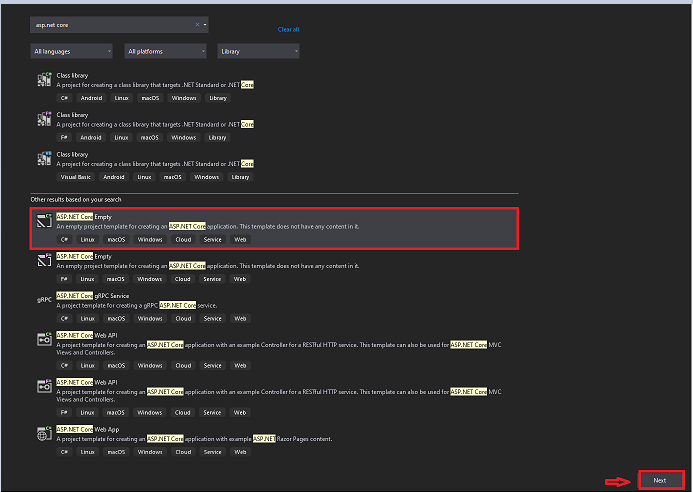The width and height of the screenshot is (693, 492).
Task: Select ASP.NET Core Web App template title
Action: (88, 430)
